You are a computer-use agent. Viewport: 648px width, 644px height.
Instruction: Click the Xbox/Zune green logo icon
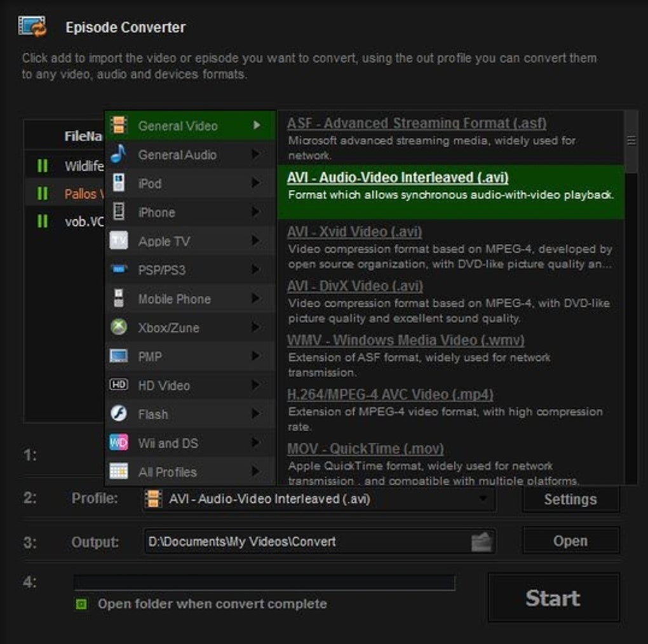coord(119,327)
